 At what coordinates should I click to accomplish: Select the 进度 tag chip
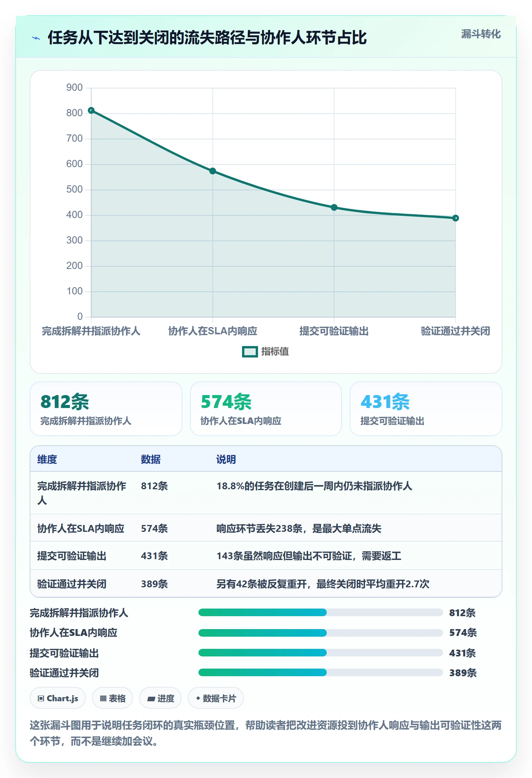[160, 698]
